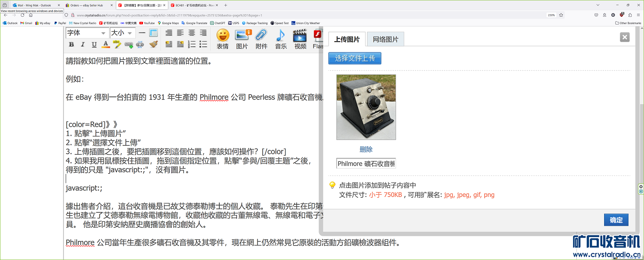This screenshot has height=260, width=644.
Task: Click the uploaded Philmore radio thumbnail
Action: pyautogui.click(x=366, y=107)
